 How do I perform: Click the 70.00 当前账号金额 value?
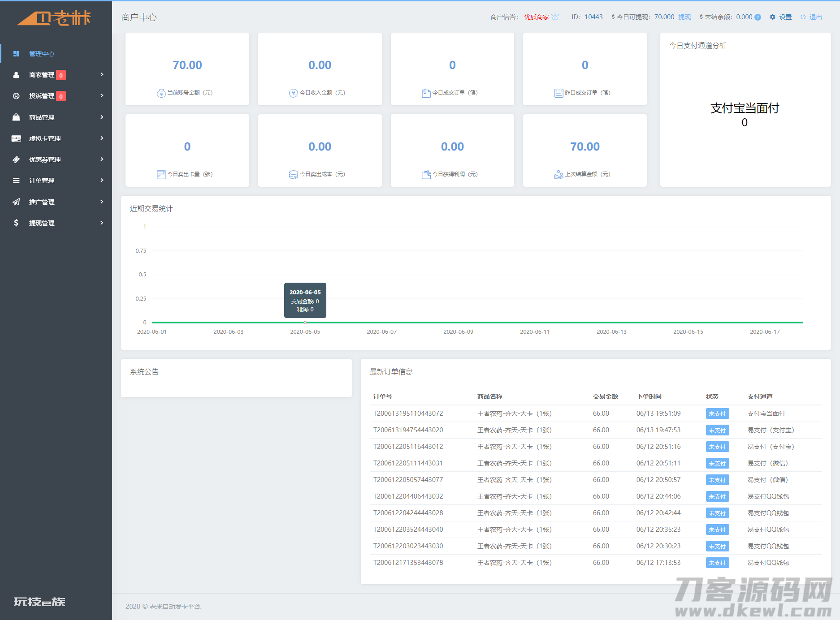point(187,65)
